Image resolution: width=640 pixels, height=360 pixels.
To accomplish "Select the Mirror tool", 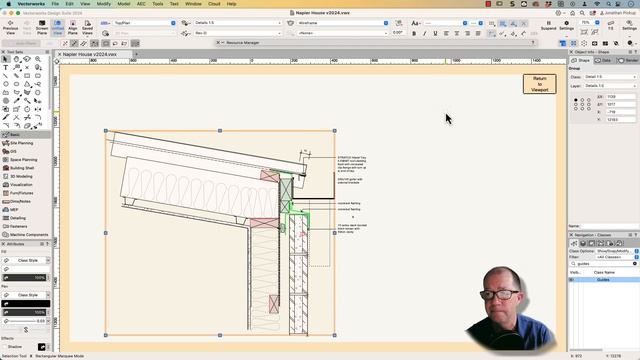I will pos(38,109).
